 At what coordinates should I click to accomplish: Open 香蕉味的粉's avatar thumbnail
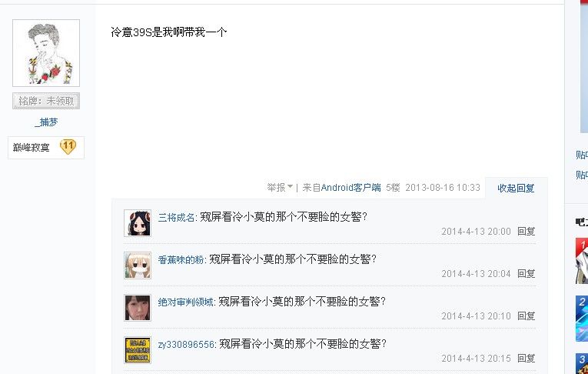(138, 265)
